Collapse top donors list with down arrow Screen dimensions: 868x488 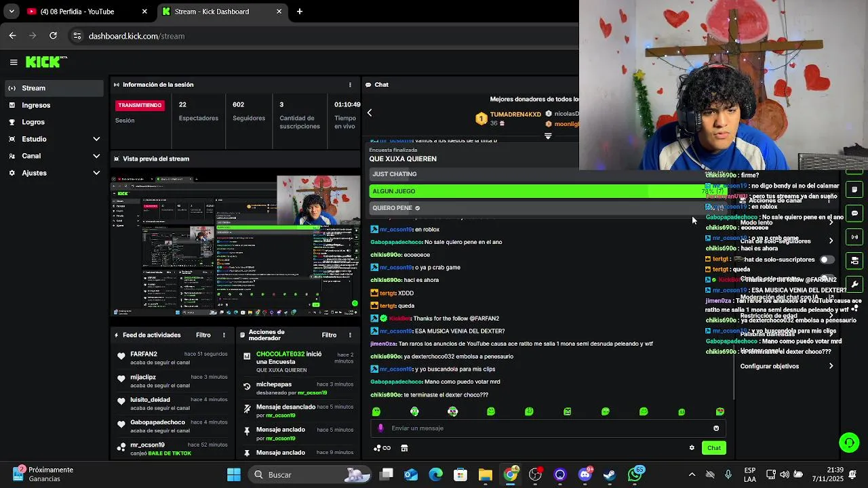click(548, 136)
